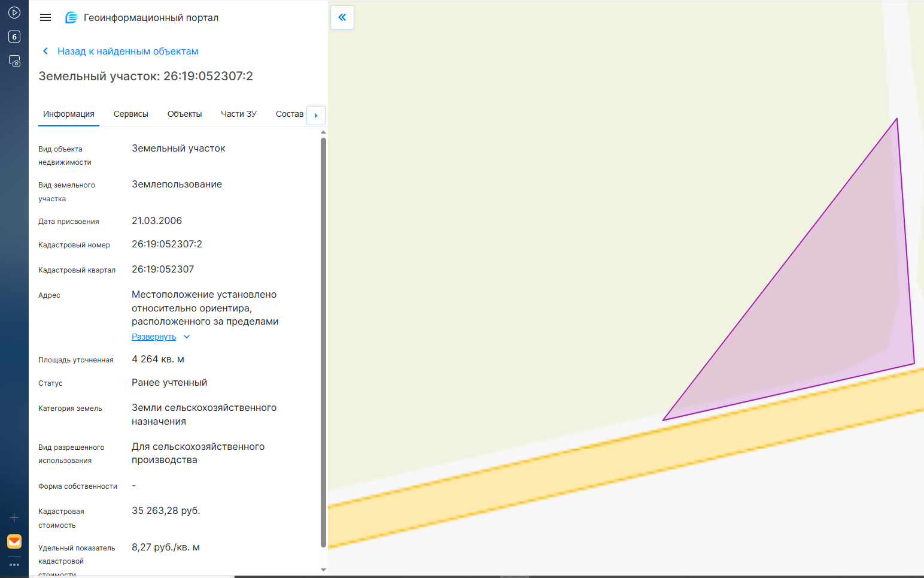Click the chevron next to Развернуть
This screenshot has width=924, height=578.
pyautogui.click(x=187, y=337)
